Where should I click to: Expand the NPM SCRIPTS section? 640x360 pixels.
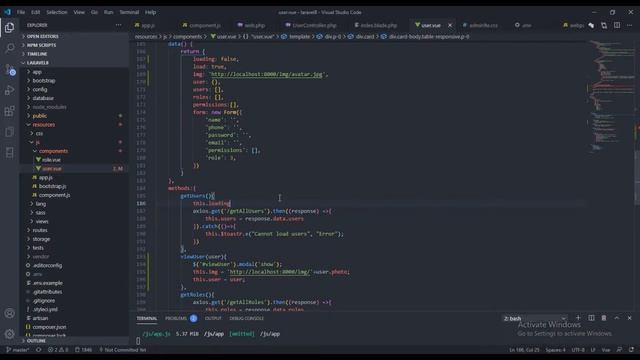[x=41, y=45]
